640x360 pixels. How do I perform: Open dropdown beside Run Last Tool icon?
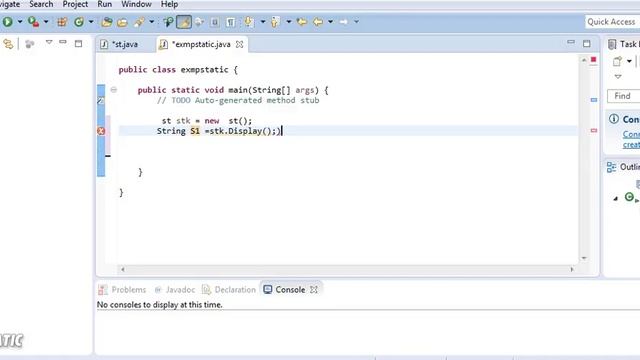tap(46, 22)
